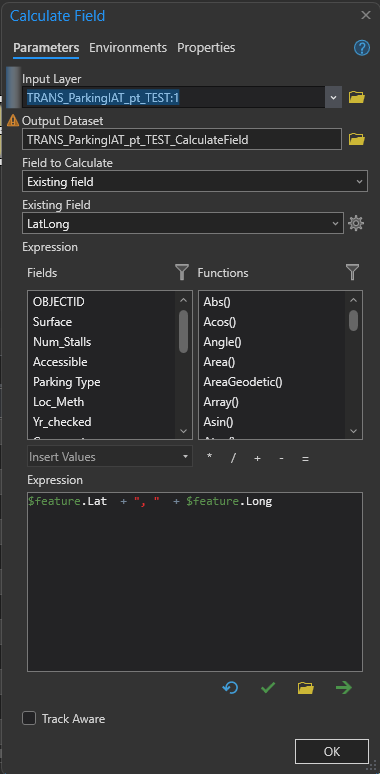This screenshot has height=774, width=380.
Task: Select Acos() in the Functions list
Action: point(220,322)
